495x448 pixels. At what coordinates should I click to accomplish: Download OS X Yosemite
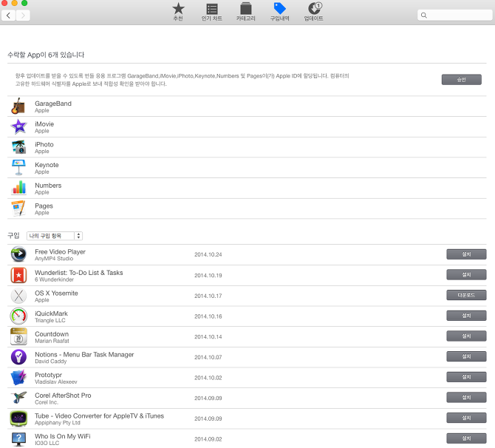coord(466,295)
